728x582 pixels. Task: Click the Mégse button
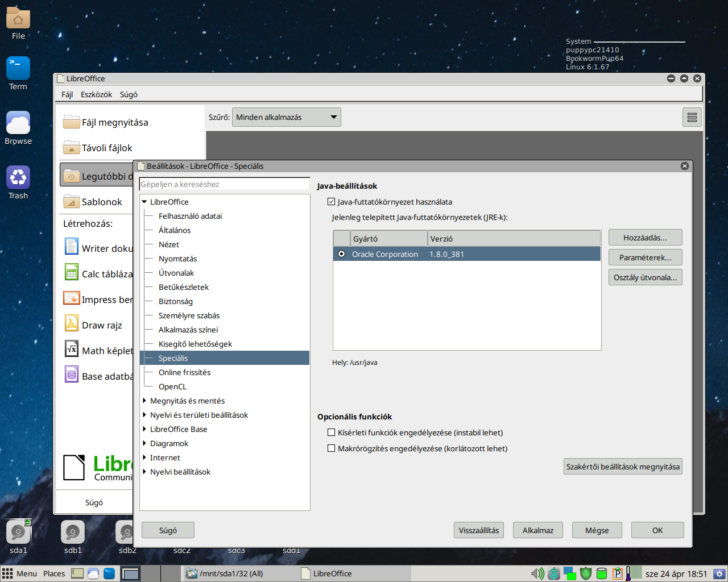click(x=597, y=530)
